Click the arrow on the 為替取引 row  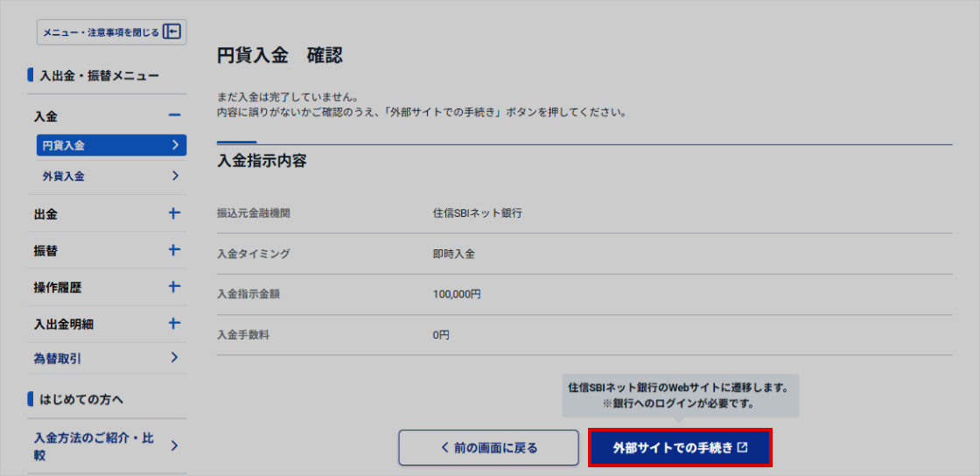(175, 358)
